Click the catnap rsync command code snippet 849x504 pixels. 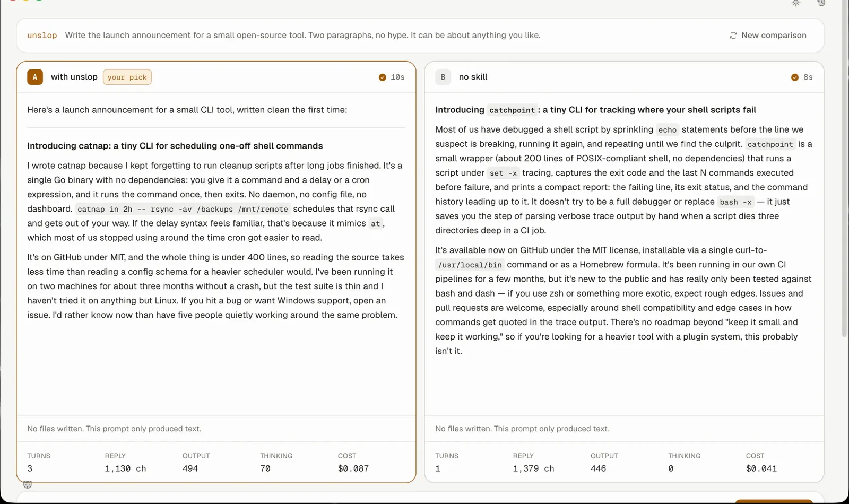coord(183,209)
